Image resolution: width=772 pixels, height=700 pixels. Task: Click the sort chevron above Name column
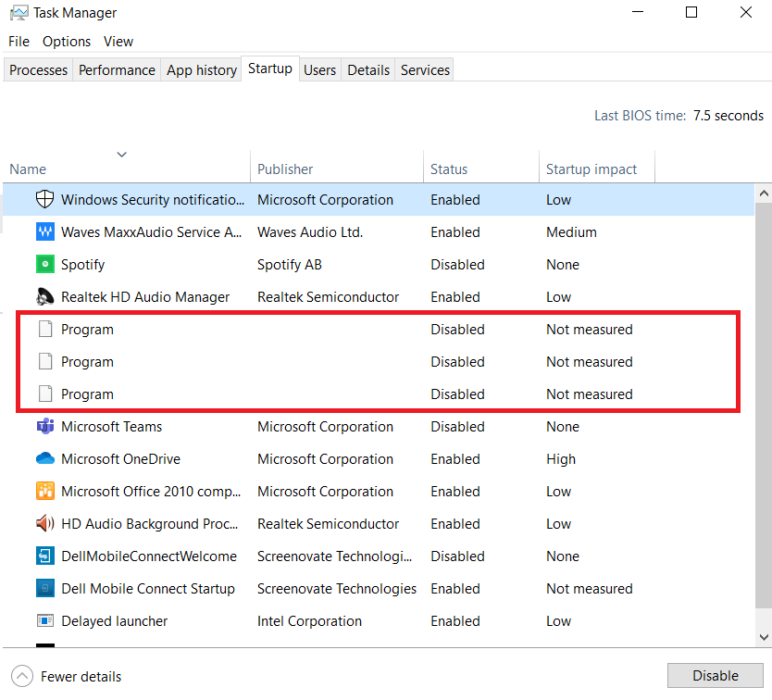(121, 155)
